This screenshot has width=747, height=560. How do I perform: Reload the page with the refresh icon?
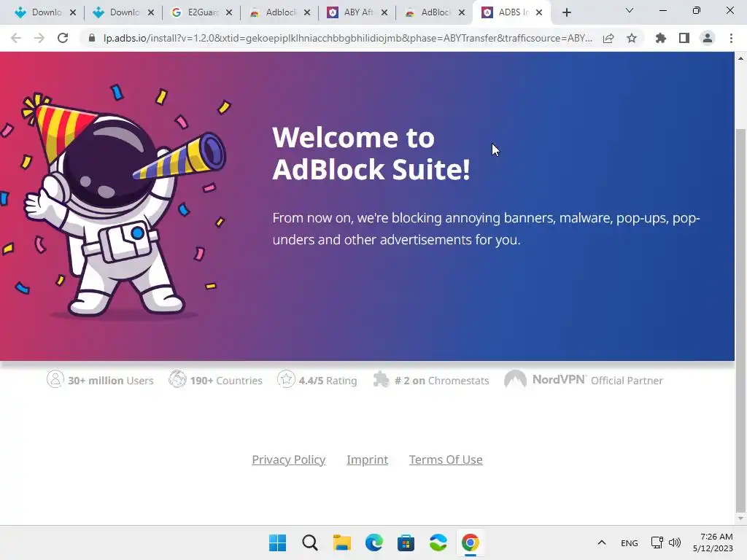[x=63, y=38]
